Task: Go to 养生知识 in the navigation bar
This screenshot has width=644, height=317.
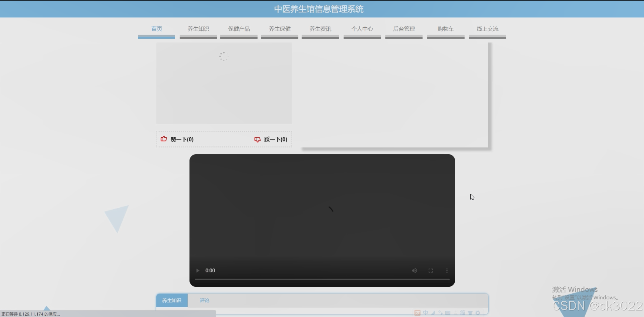Action: pyautogui.click(x=198, y=29)
